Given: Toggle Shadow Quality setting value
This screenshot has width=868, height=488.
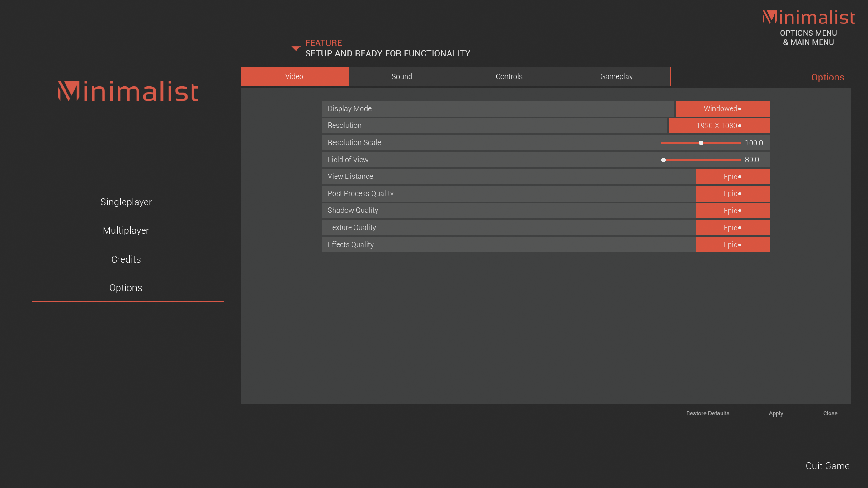Looking at the screenshot, I should pyautogui.click(x=732, y=210).
